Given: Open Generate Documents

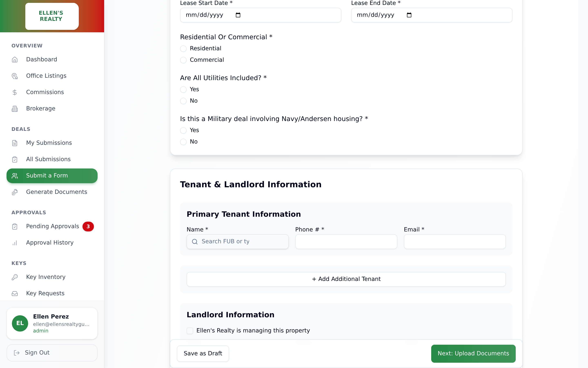Looking at the screenshot, I should coord(52,192).
